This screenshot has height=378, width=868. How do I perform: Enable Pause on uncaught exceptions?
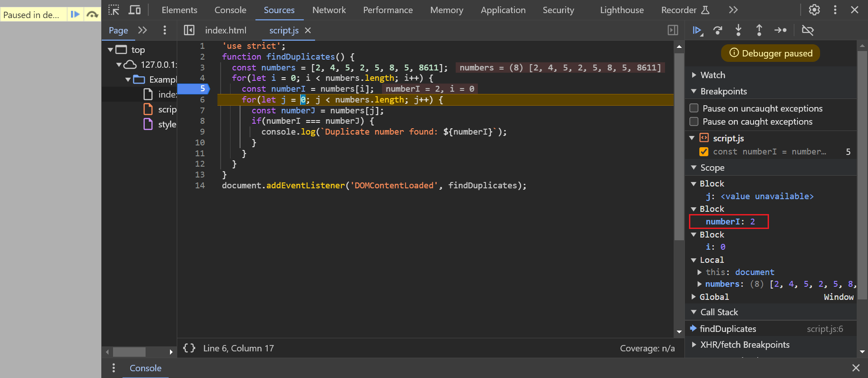pos(694,108)
